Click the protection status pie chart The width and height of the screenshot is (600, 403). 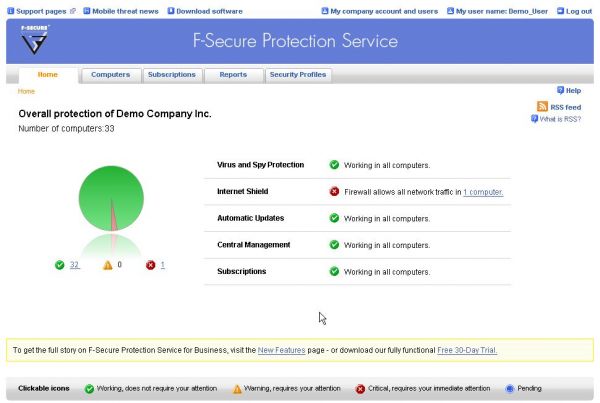[x=111, y=198]
